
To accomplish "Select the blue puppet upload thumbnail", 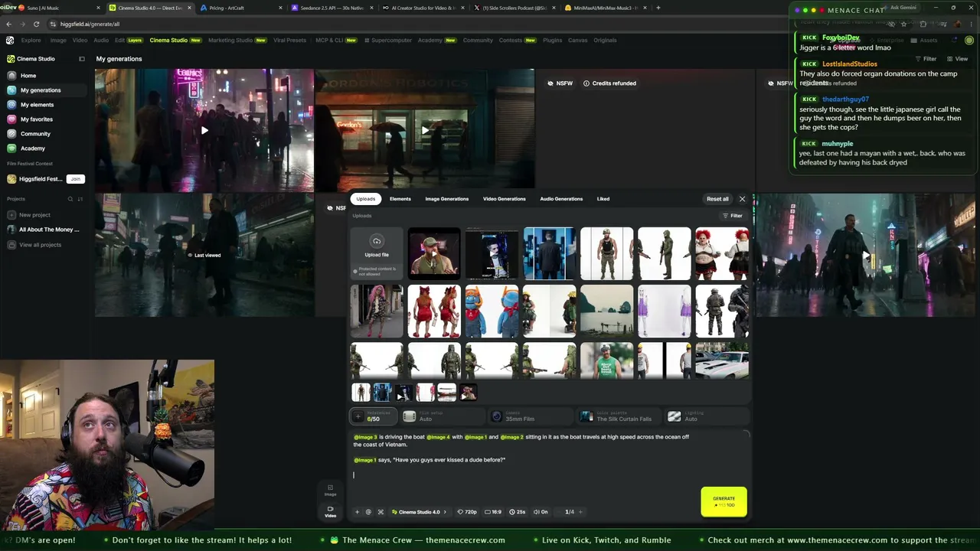I will tap(492, 311).
